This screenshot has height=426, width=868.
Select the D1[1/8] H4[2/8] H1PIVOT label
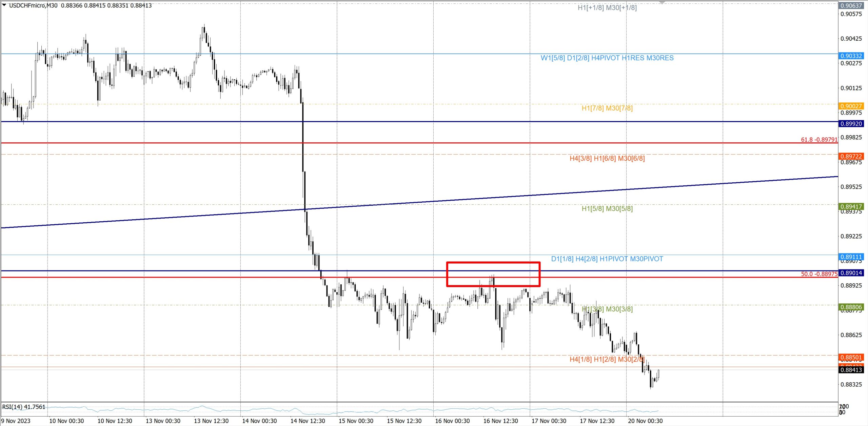pos(607,259)
